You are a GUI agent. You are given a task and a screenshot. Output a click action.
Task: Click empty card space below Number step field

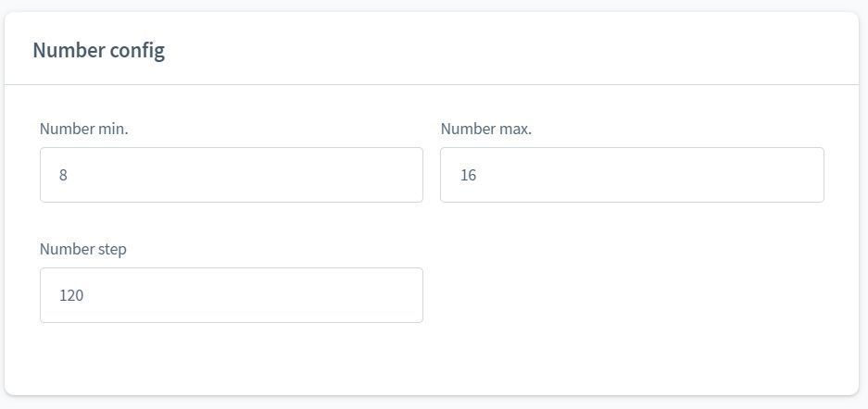click(232, 356)
